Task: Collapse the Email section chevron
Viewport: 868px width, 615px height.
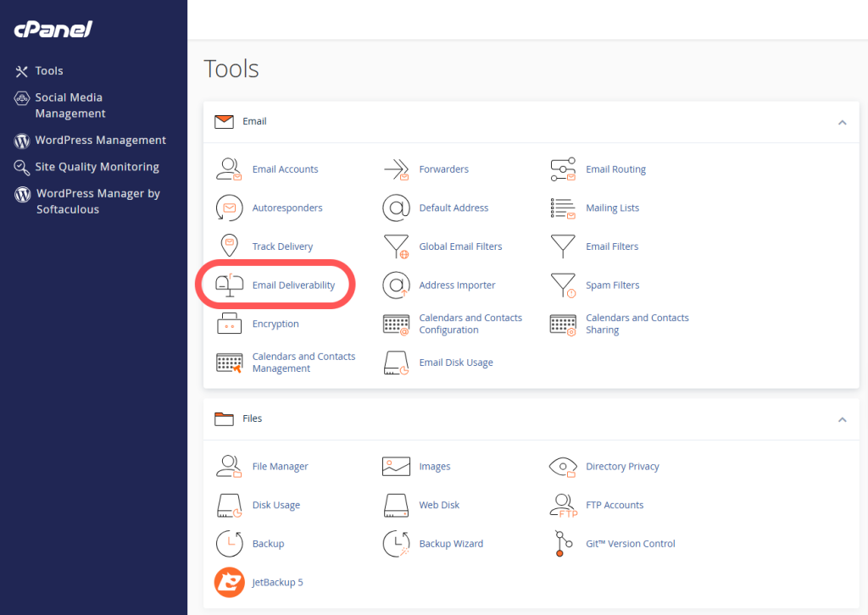Action: coord(842,122)
